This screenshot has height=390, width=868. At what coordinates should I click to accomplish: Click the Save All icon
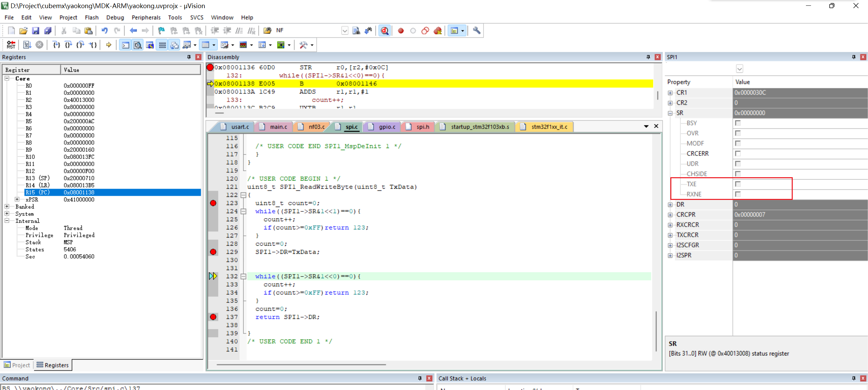click(x=48, y=30)
